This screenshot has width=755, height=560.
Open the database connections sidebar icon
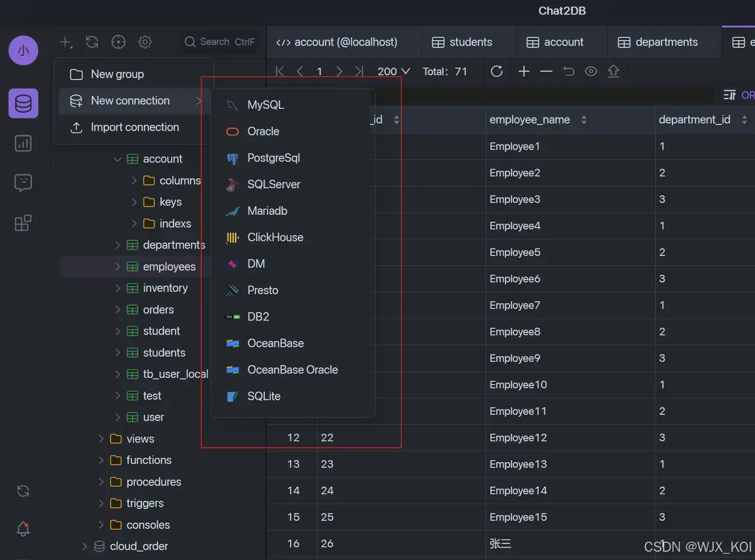24,104
